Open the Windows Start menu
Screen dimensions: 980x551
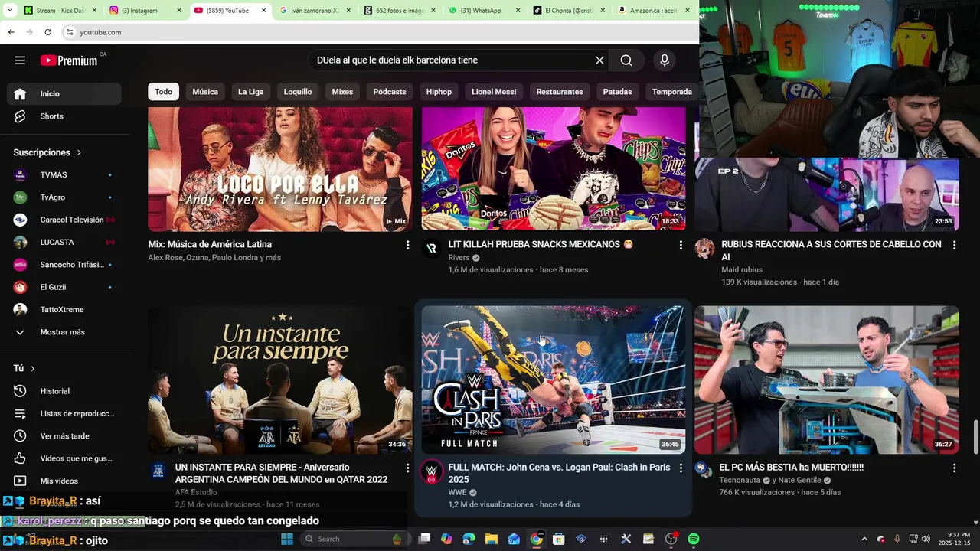pos(287,539)
